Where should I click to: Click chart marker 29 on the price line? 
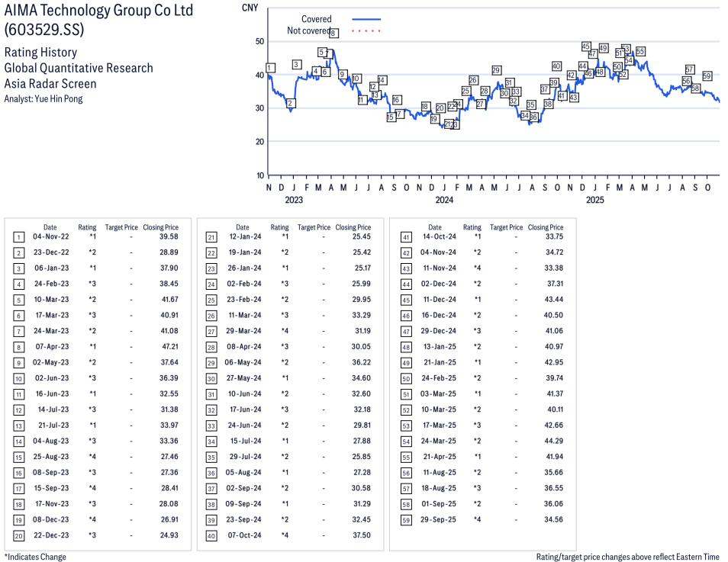point(496,70)
